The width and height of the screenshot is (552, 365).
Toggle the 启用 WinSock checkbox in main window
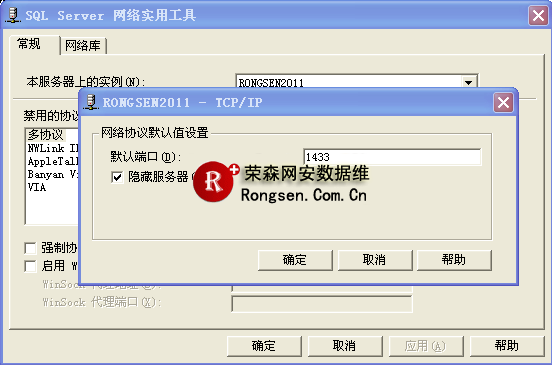click(x=30, y=266)
